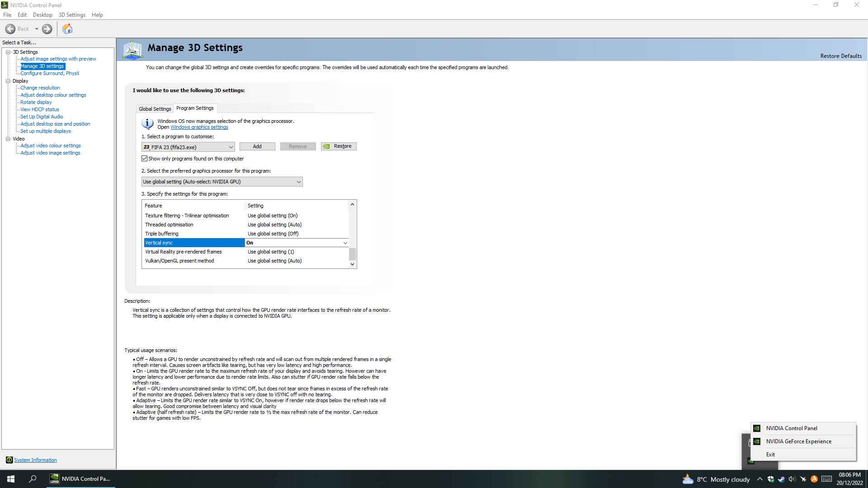Click the settings list scroll down arrow
The image size is (868, 488).
pyautogui.click(x=352, y=264)
